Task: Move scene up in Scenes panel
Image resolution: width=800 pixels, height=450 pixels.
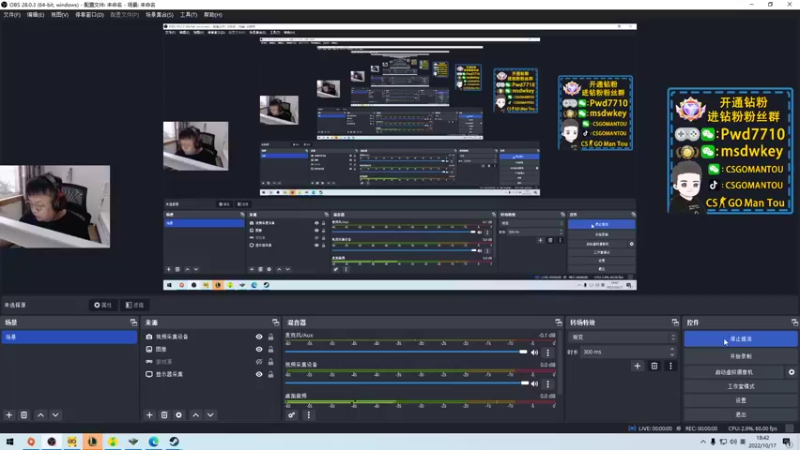Action: tap(41, 415)
